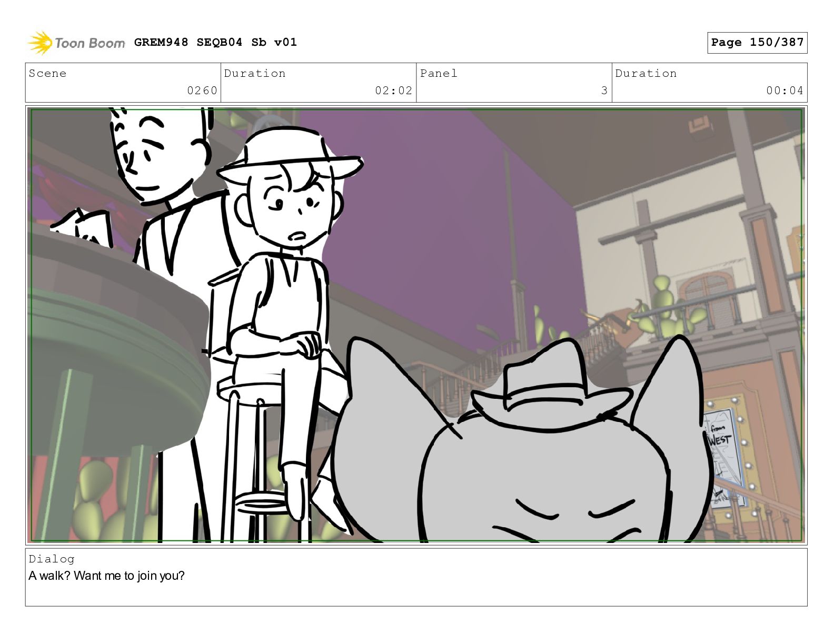Click the storyboard panel image
Screen dimensions: 834x644
coord(416,325)
